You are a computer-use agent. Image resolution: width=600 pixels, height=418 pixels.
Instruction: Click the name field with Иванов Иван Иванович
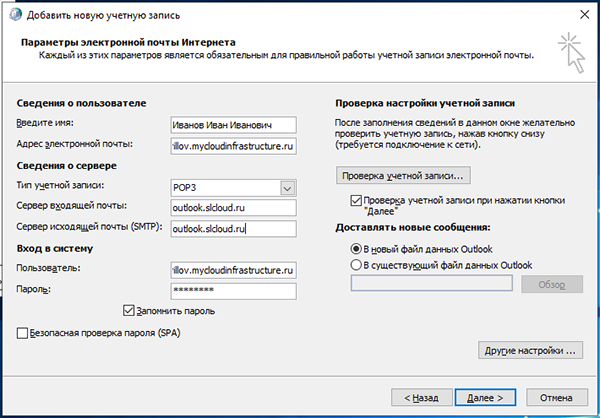(233, 125)
